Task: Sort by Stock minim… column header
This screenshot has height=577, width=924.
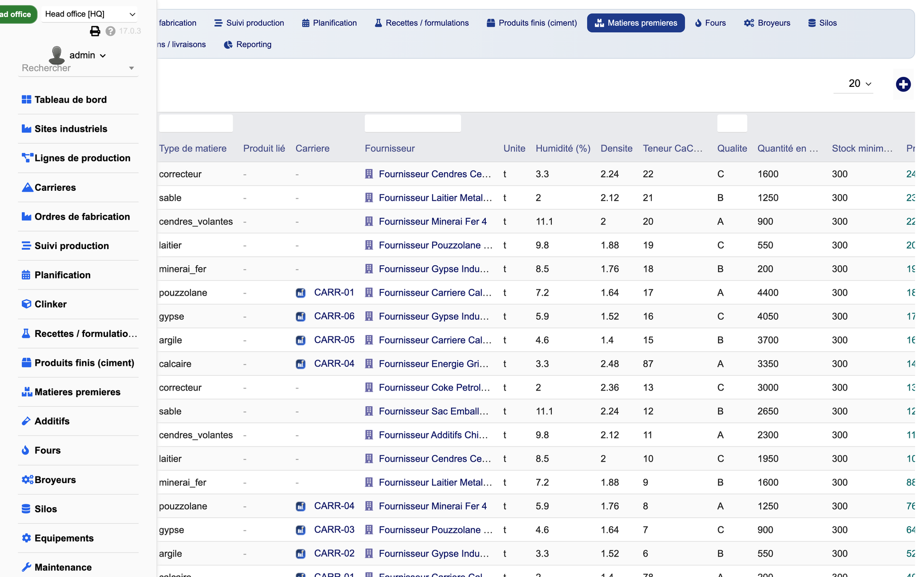Action: [x=862, y=149]
